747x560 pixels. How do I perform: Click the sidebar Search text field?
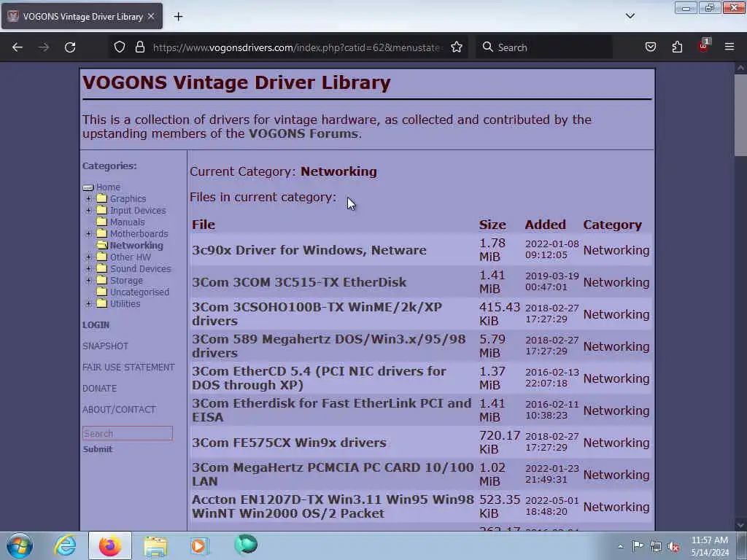click(x=128, y=433)
